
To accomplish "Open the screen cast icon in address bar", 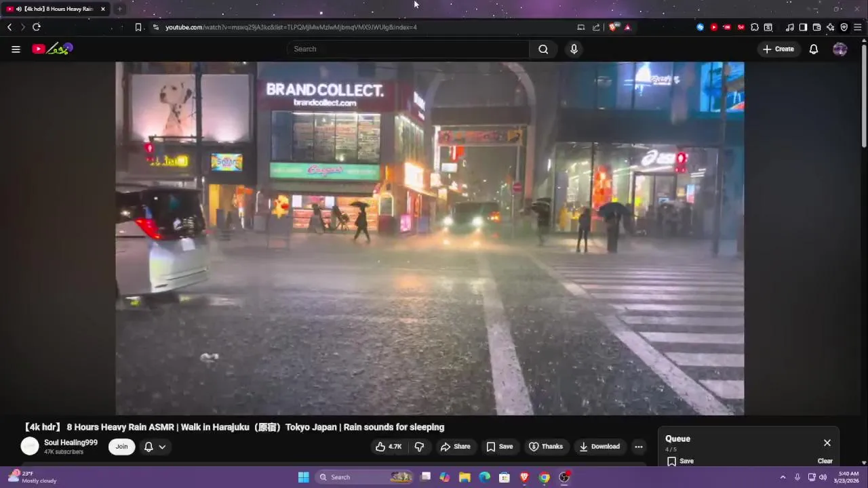I will click(580, 27).
